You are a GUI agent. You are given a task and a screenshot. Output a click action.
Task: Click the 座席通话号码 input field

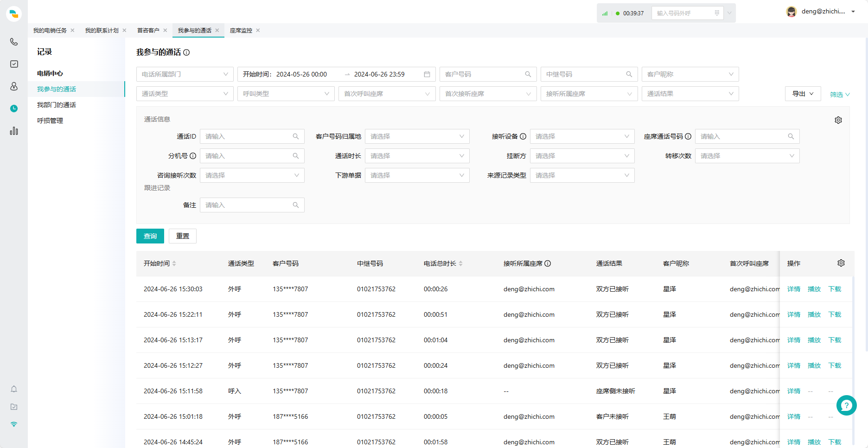[x=747, y=136]
